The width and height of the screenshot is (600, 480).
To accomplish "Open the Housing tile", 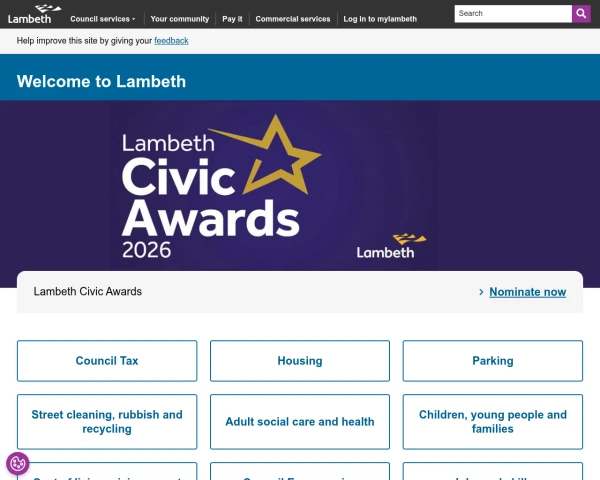I will [x=300, y=361].
